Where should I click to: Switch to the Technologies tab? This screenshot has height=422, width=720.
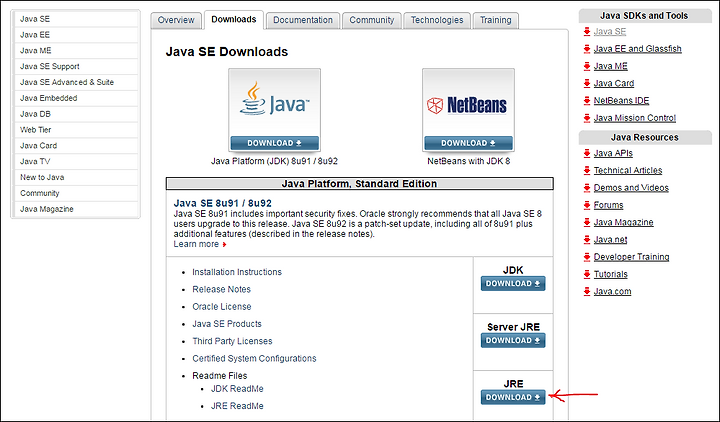coord(437,20)
